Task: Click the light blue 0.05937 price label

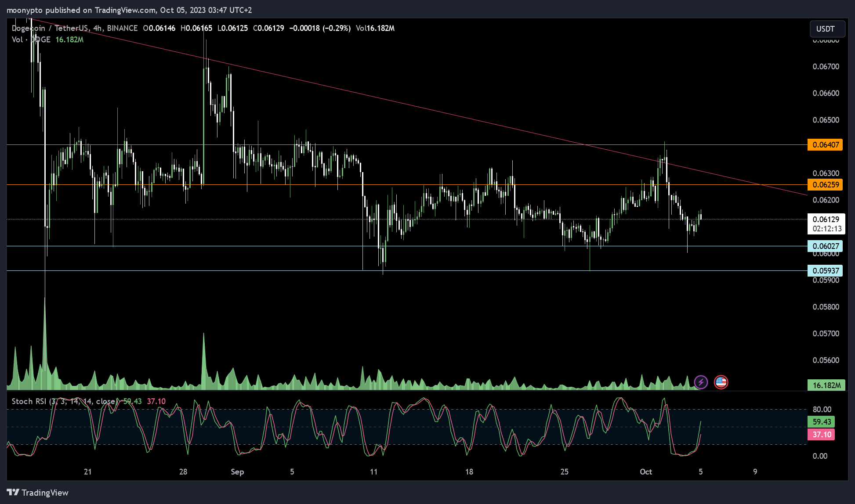Action: point(825,271)
